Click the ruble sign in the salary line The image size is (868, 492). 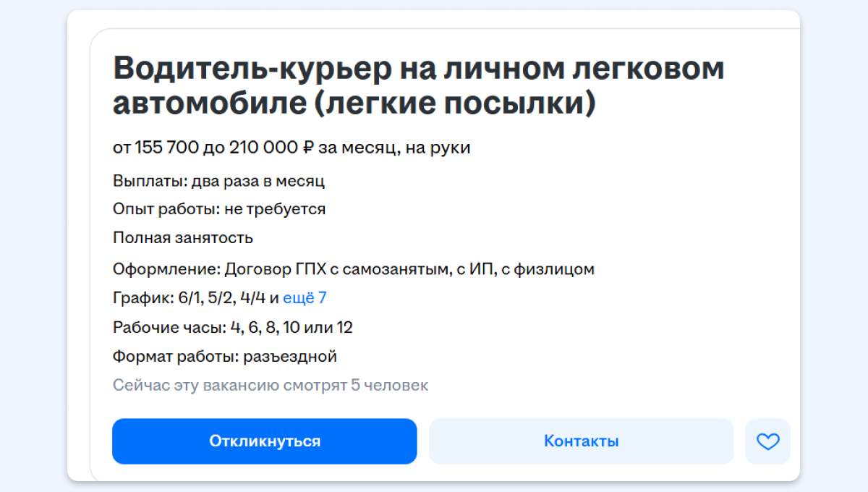(307, 148)
